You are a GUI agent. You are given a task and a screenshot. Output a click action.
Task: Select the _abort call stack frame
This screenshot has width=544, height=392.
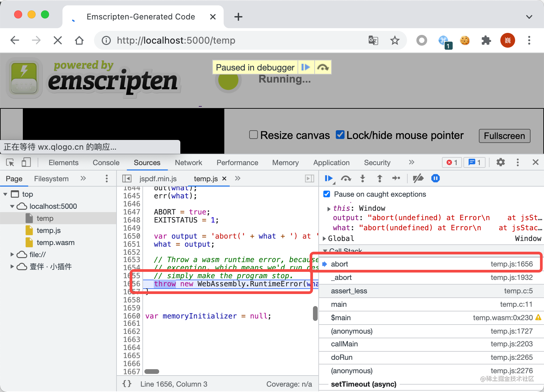(431, 278)
